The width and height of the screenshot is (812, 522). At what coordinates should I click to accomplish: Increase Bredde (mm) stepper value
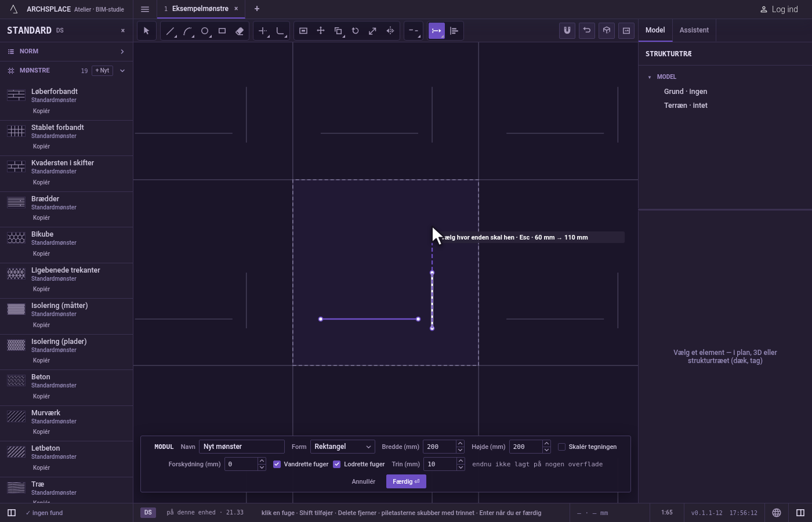pyautogui.click(x=460, y=444)
